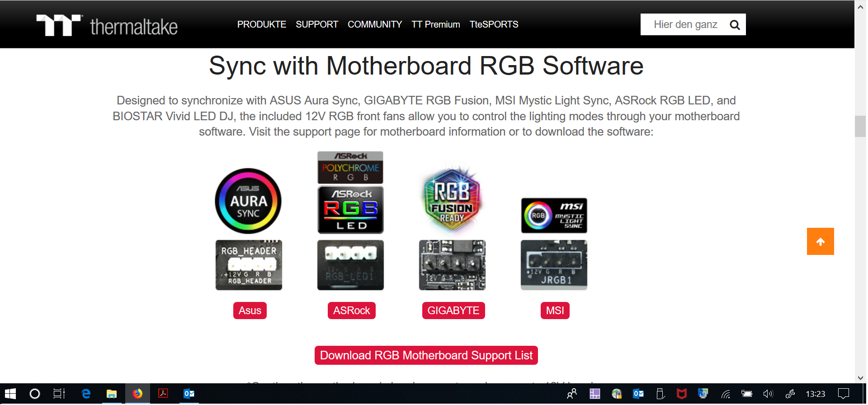Click the scrollbar down arrow
This screenshot has width=868, height=405.
(860, 378)
